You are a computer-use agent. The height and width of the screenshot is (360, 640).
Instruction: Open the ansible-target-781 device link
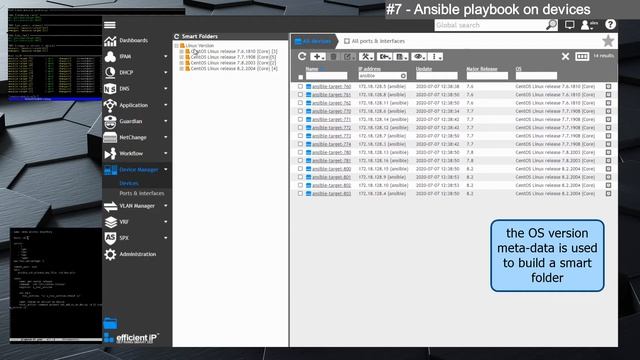(x=331, y=160)
